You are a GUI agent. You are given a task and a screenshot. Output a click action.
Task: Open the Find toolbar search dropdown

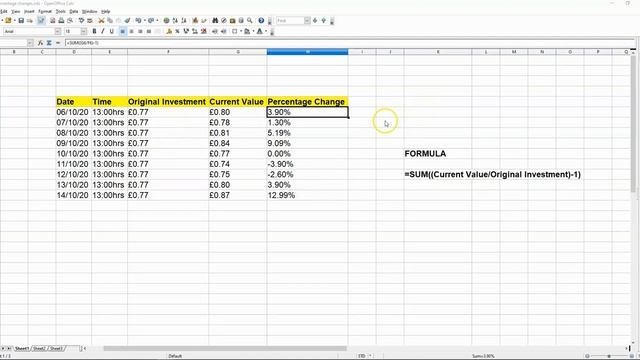point(307,20)
